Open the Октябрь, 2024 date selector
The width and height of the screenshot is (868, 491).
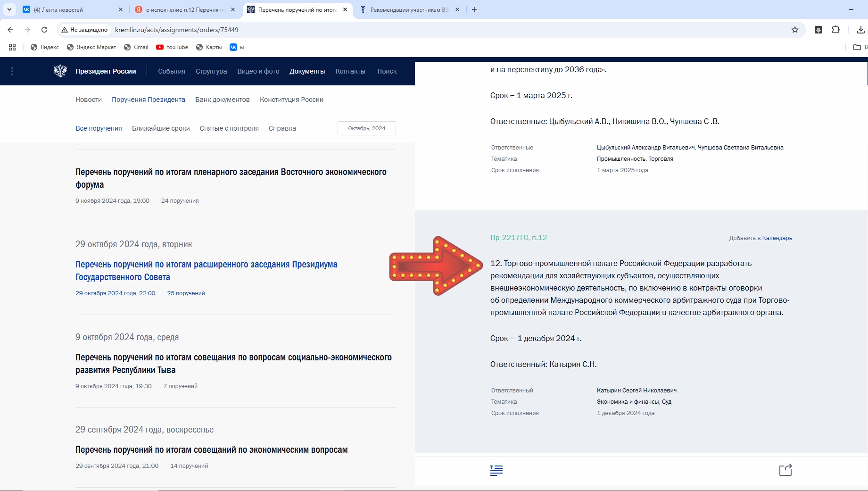[367, 128]
